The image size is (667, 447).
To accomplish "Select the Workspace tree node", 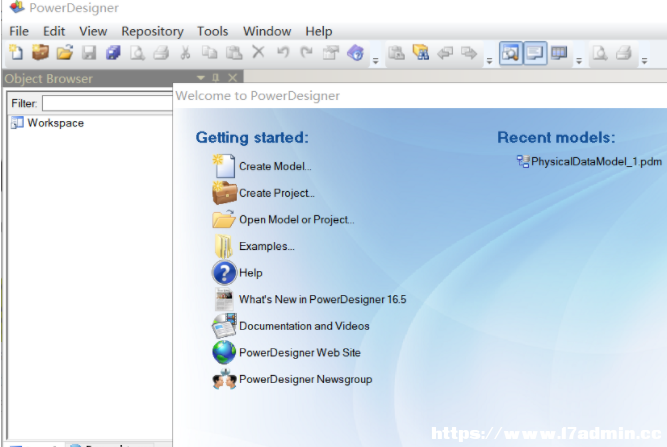I will (56, 123).
